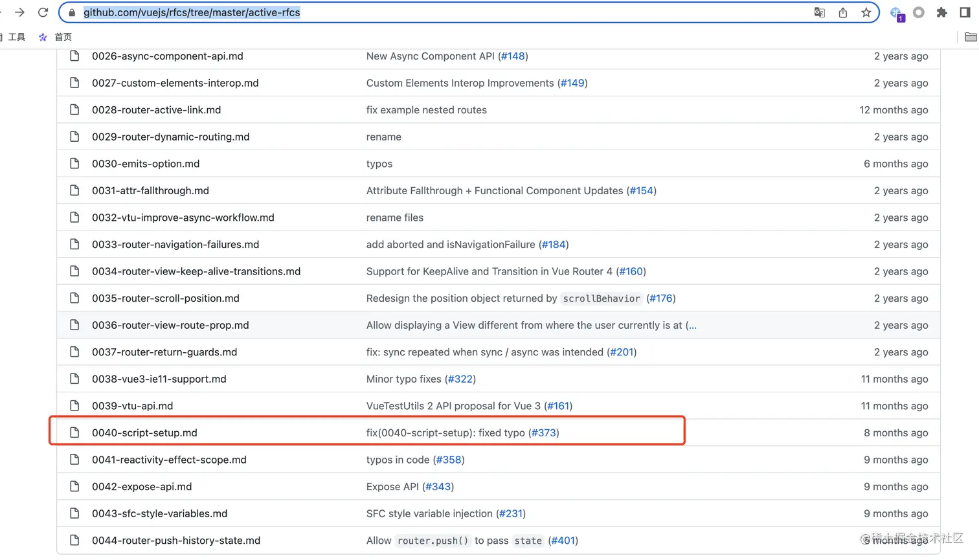View the site lock information icon
Viewport: 979px width, 560px height.
coord(72,12)
